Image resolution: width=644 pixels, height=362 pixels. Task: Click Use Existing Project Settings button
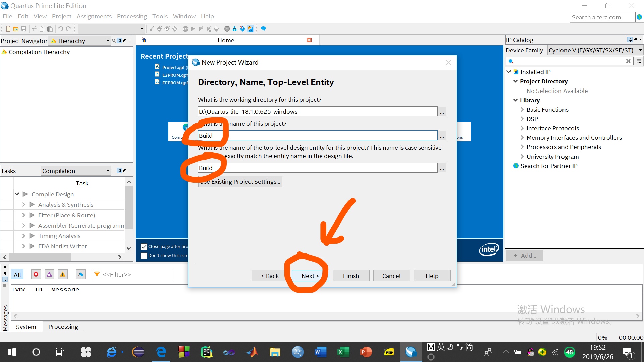240,182
